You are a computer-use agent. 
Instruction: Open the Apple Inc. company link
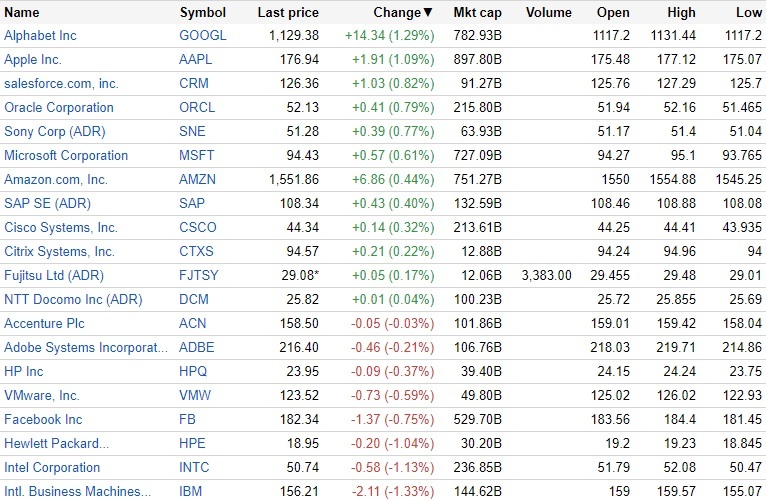[x=33, y=60]
